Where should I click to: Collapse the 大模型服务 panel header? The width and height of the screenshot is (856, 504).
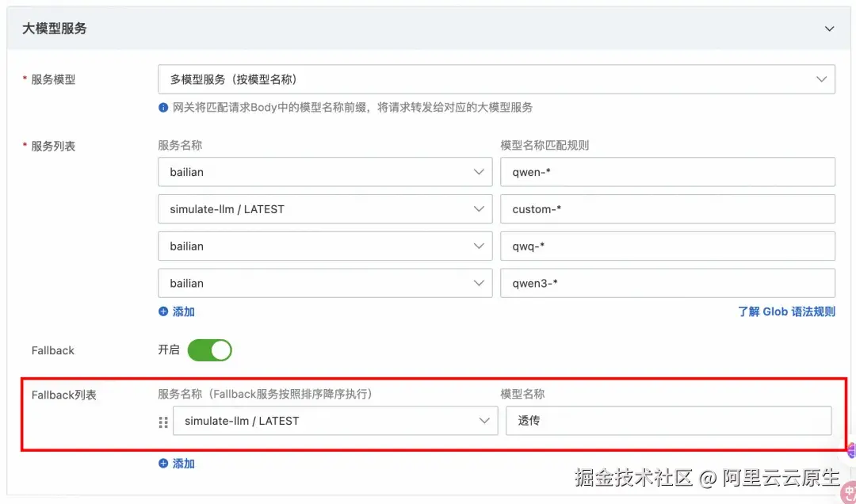(829, 27)
